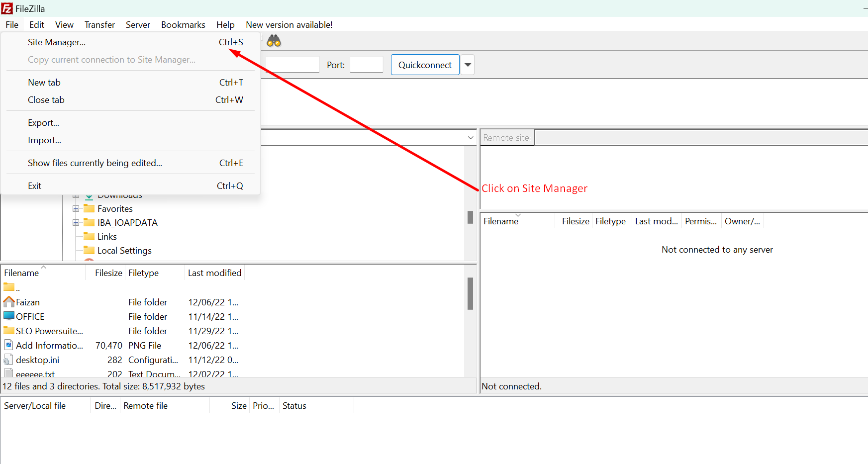Click remote Permis... column header
This screenshot has width=868, height=464.
[x=701, y=221]
